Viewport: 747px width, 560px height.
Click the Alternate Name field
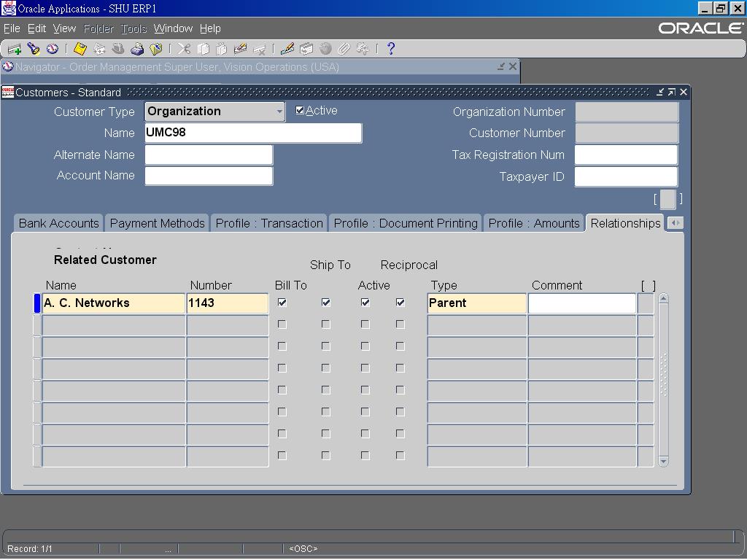pos(209,155)
